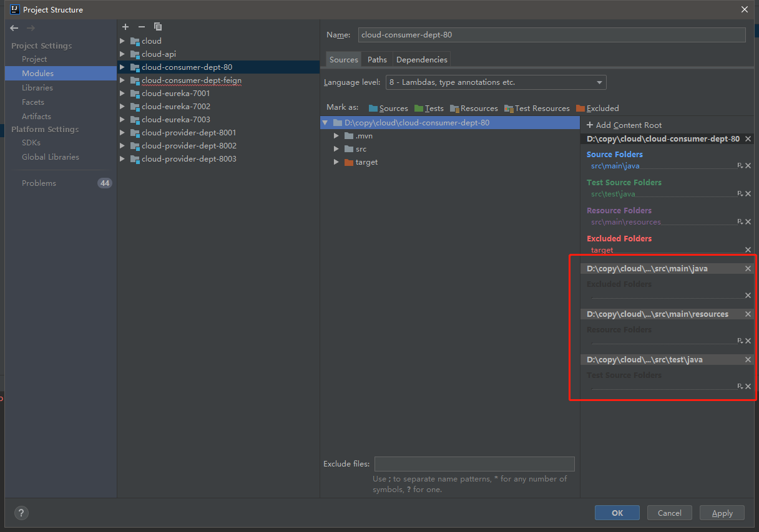This screenshot has height=532, width=759.
Task: Expand cloud-eureka-7001 module tree node
Action: [x=122, y=94]
